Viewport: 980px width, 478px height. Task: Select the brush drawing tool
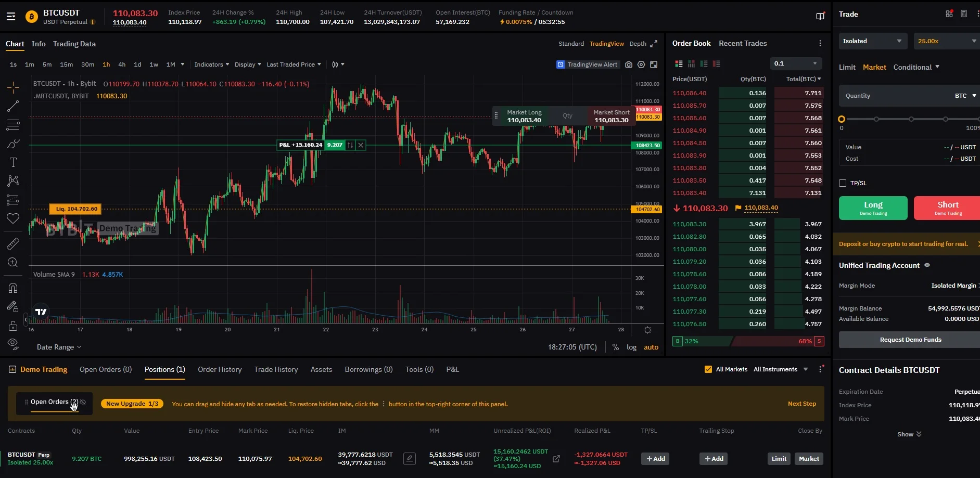13,144
